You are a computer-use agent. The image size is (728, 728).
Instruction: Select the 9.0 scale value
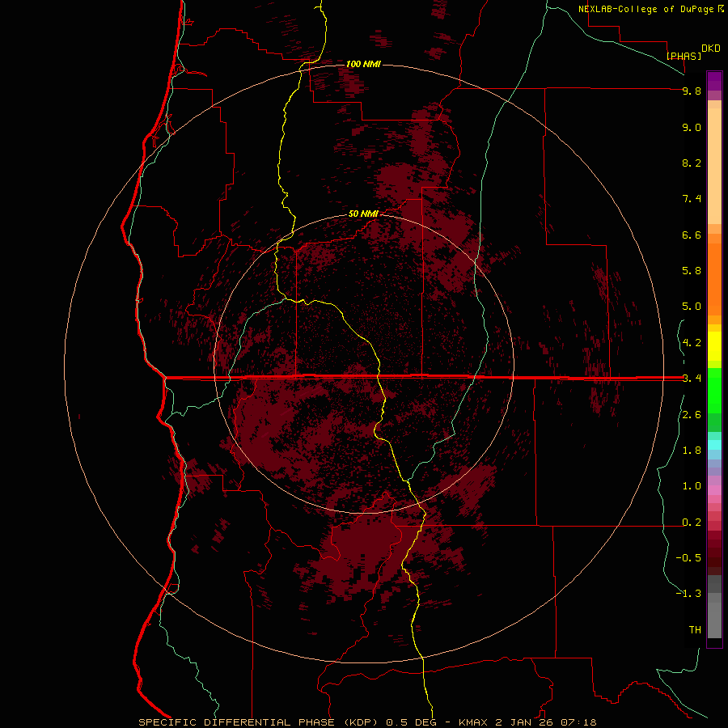point(692,127)
